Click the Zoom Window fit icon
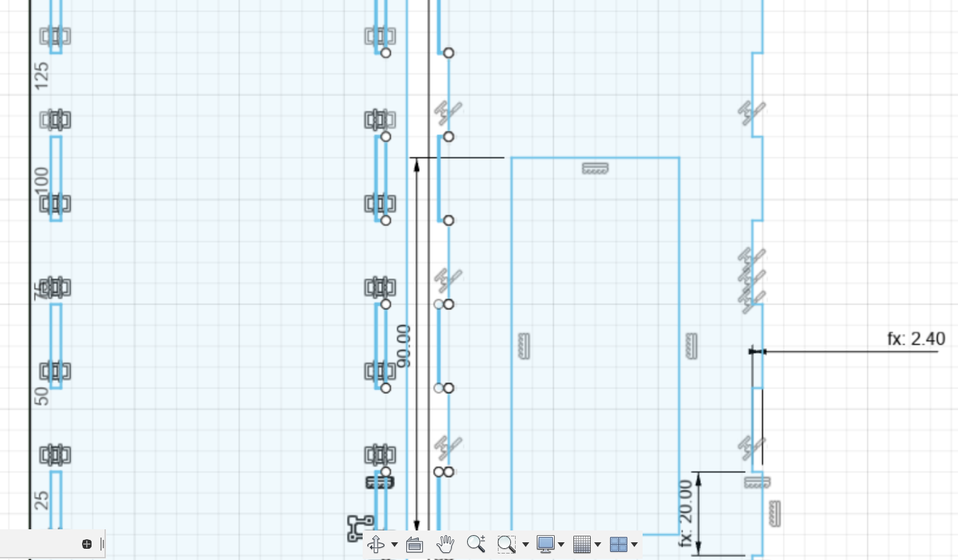This screenshot has height=560, width=958. pyautogui.click(x=506, y=544)
